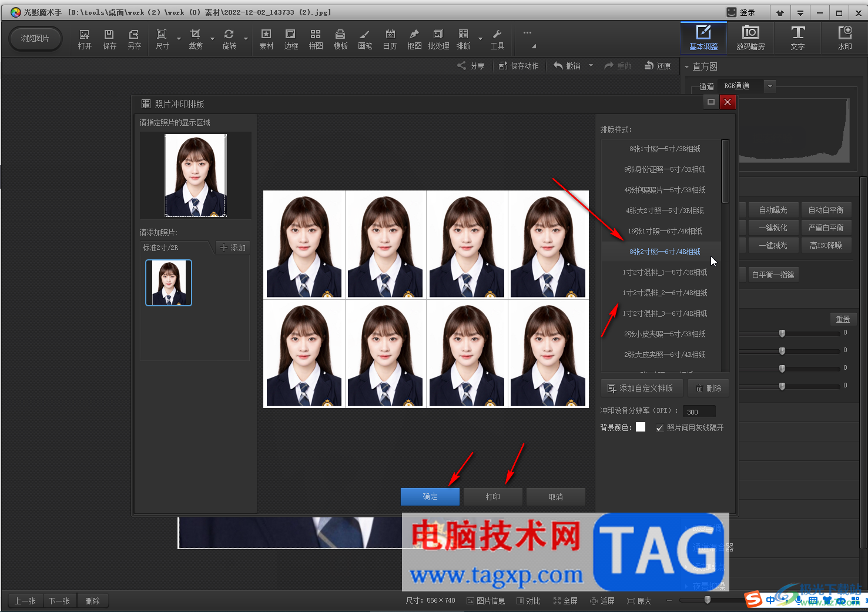Click the DPI resolution input field

pyautogui.click(x=699, y=412)
